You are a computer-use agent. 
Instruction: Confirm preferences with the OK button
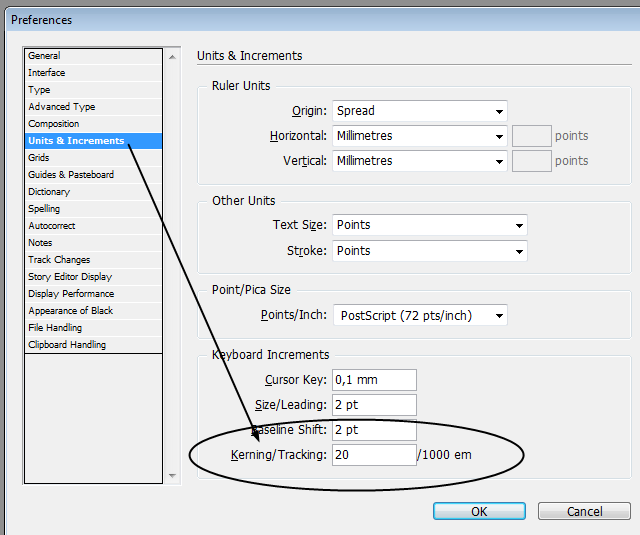[479, 511]
